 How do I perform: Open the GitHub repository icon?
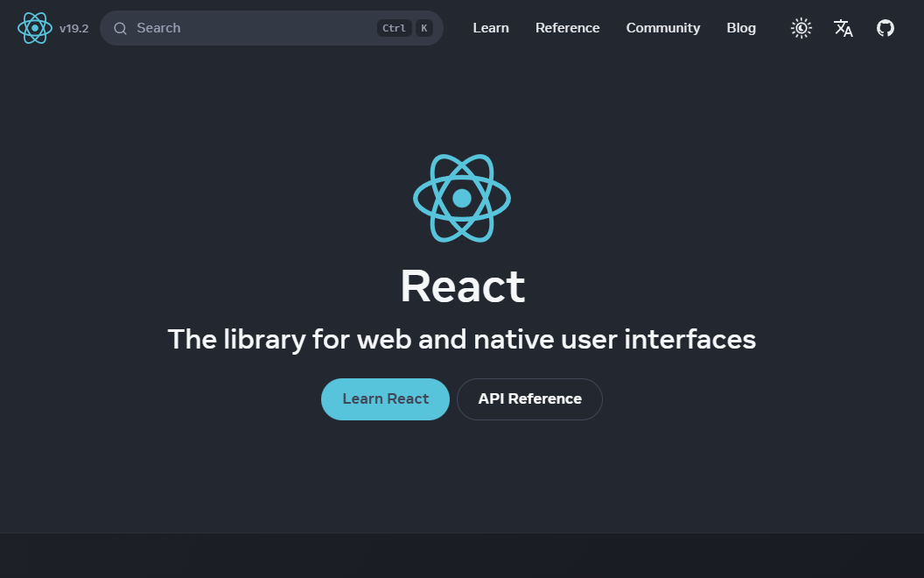click(x=885, y=28)
